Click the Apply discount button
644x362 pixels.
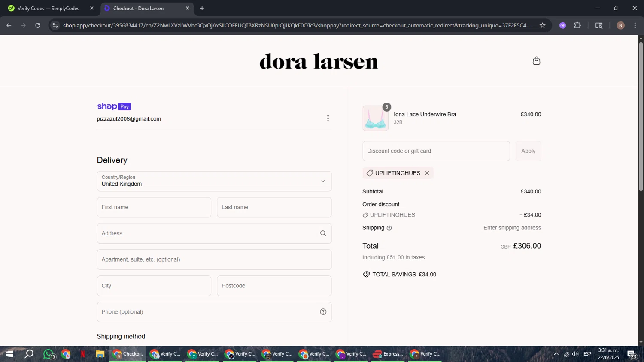tap(529, 151)
